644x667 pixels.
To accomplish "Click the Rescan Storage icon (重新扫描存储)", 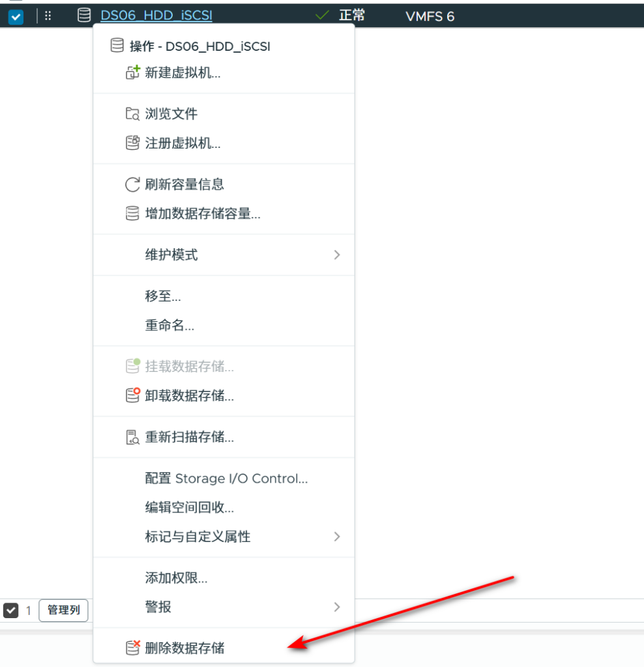I will (132, 436).
